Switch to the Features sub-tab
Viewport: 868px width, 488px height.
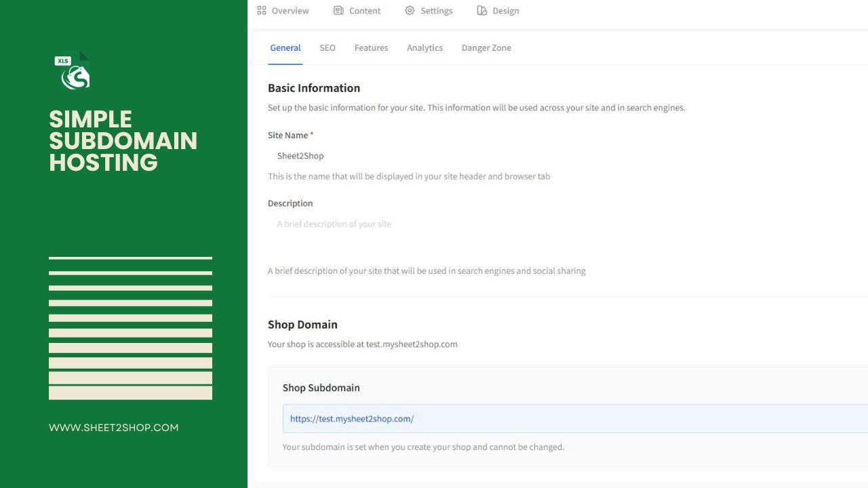pos(371,48)
